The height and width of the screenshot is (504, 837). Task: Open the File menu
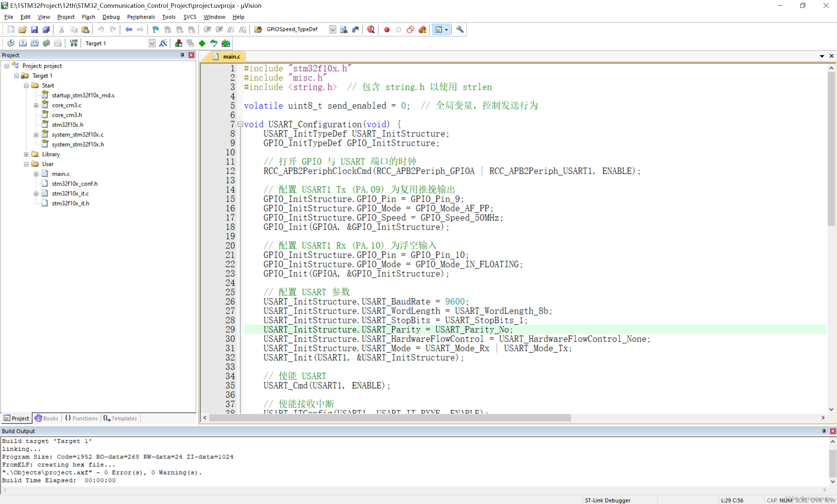click(x=9, y=17)
